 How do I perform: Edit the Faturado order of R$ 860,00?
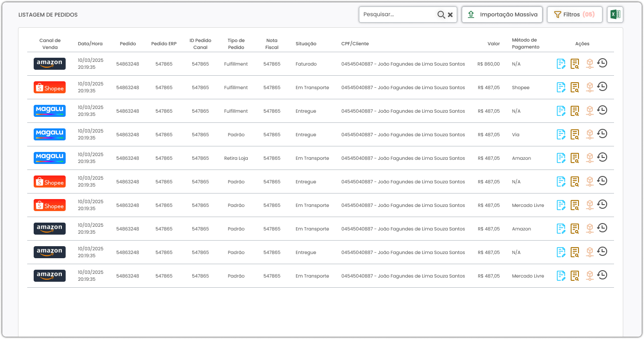coord(561,64)
